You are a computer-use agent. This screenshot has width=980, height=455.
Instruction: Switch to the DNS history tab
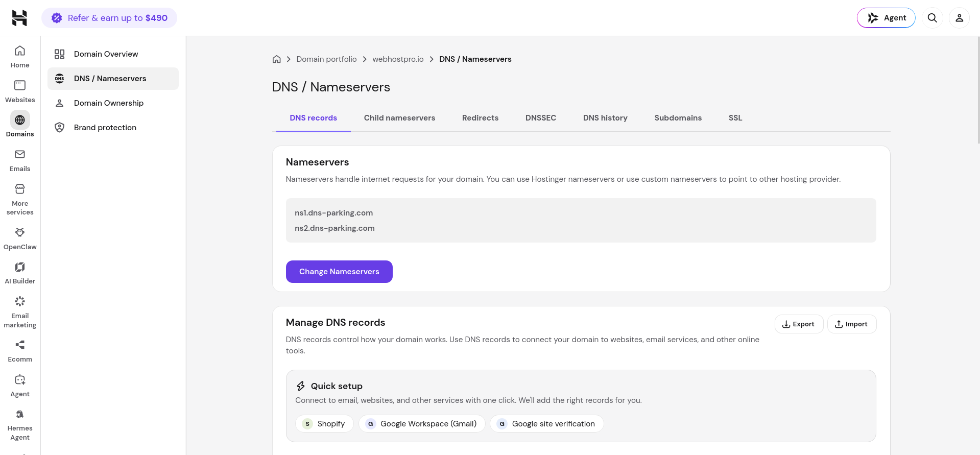(x=605, y=118)
